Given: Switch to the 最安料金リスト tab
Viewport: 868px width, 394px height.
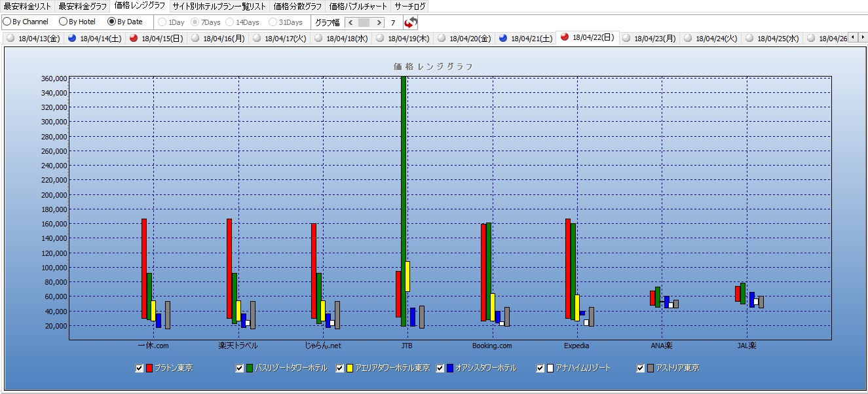Looking at the screenshot, I should click(27, 7).
